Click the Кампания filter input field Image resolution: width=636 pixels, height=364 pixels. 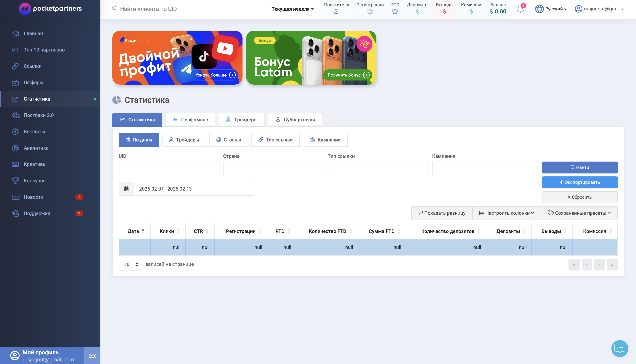[x=482, y=168]
